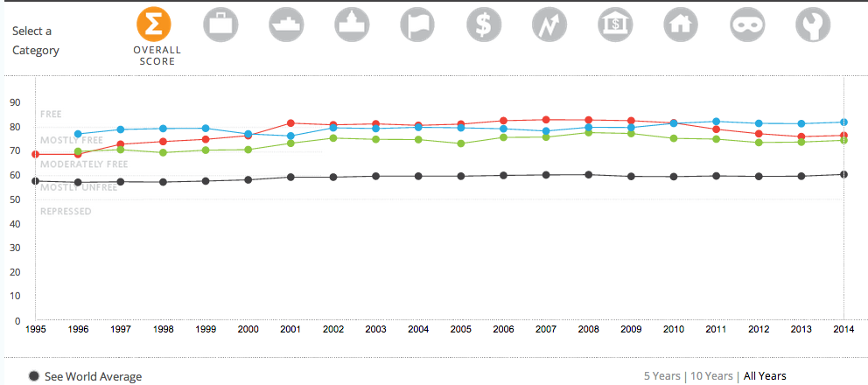Click the green data point at 2008
868x385 pixels.
click(589, 132)
